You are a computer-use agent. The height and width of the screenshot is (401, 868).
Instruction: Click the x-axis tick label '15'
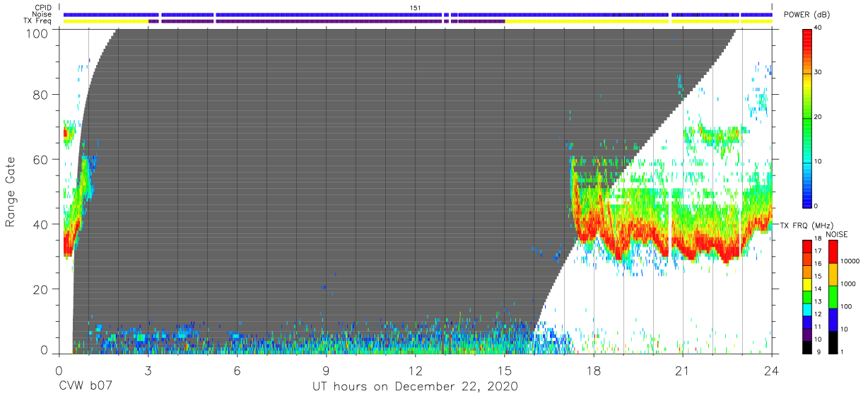point(505,370)
